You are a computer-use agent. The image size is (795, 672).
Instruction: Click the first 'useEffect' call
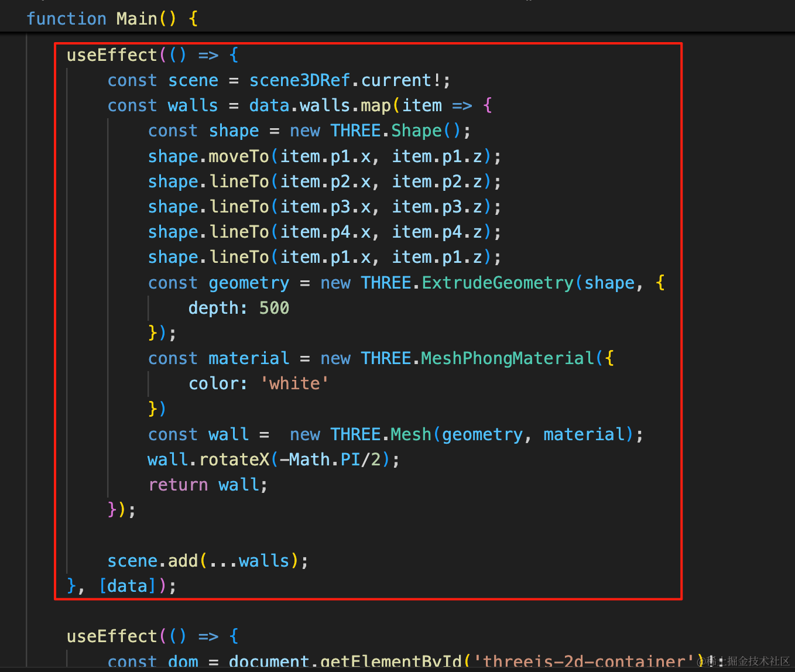tap(112, 55)
